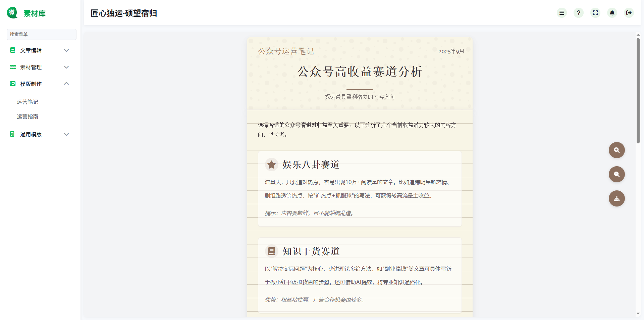Viewport: 644px width, 320px height.
Task: Open the hamburger menu in top bar
Action: 562,13
